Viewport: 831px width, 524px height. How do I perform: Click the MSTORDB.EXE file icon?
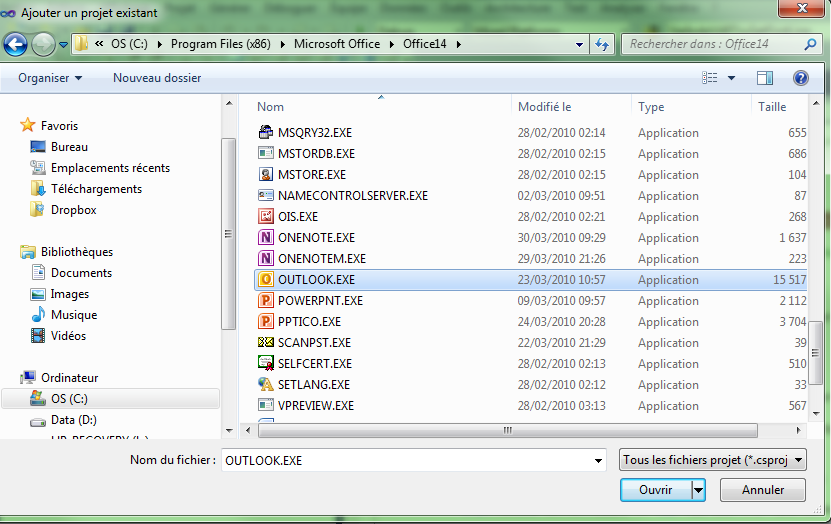pyautogui.click(x=266, y=154)
